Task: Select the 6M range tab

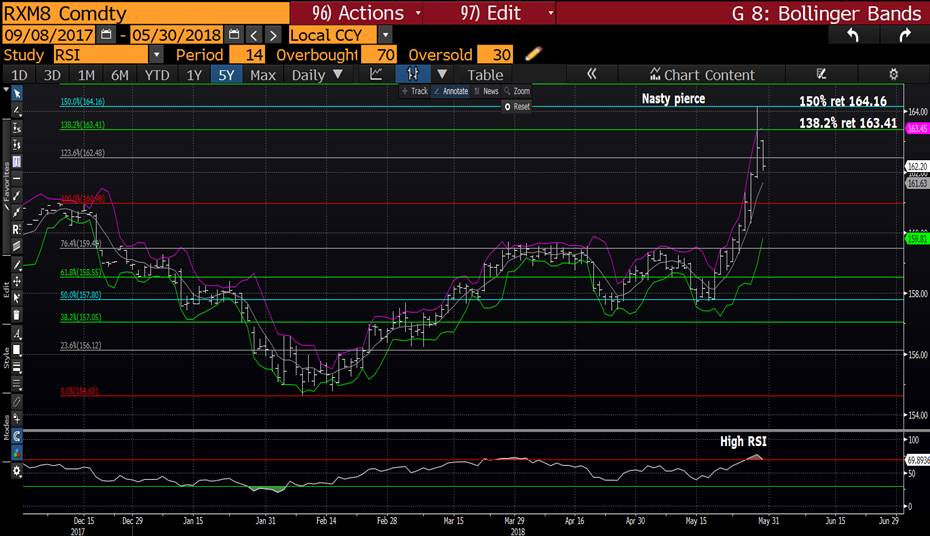Action: pyautogui.click(x=120, y=75)
